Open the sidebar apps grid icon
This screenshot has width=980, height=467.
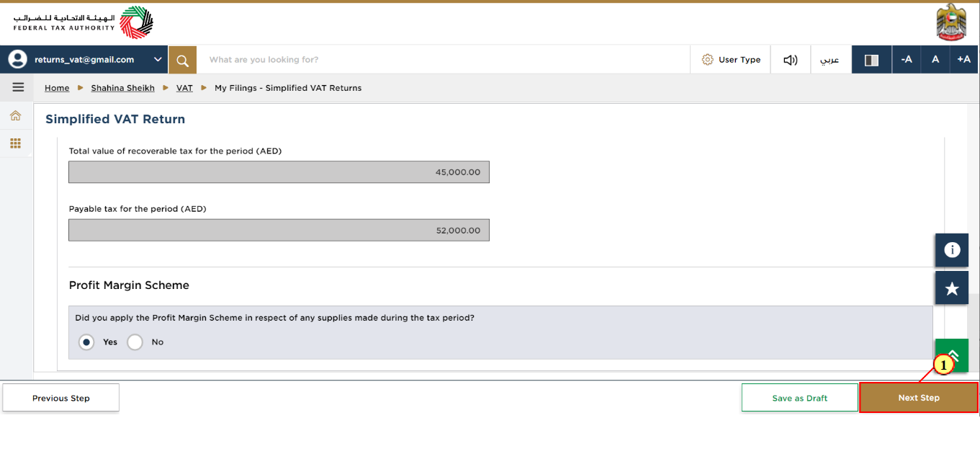tap(15, 143)
